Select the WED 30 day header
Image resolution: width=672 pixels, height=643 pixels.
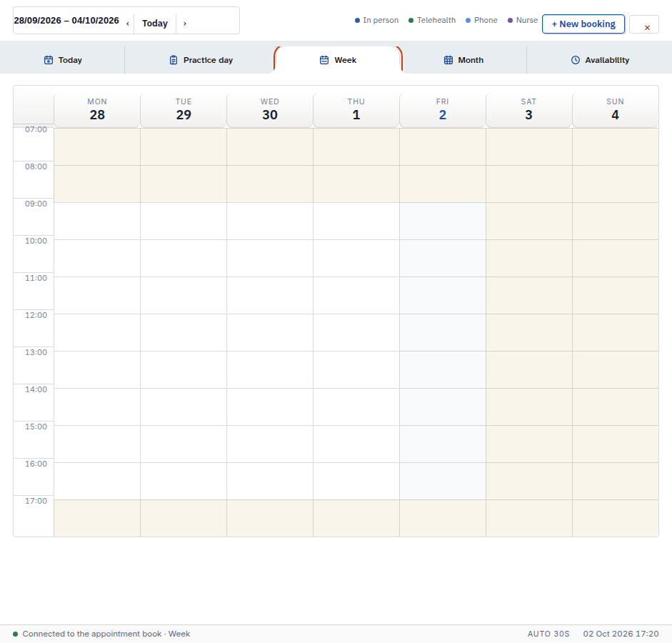pyautogui.click(x=270, y=110)
